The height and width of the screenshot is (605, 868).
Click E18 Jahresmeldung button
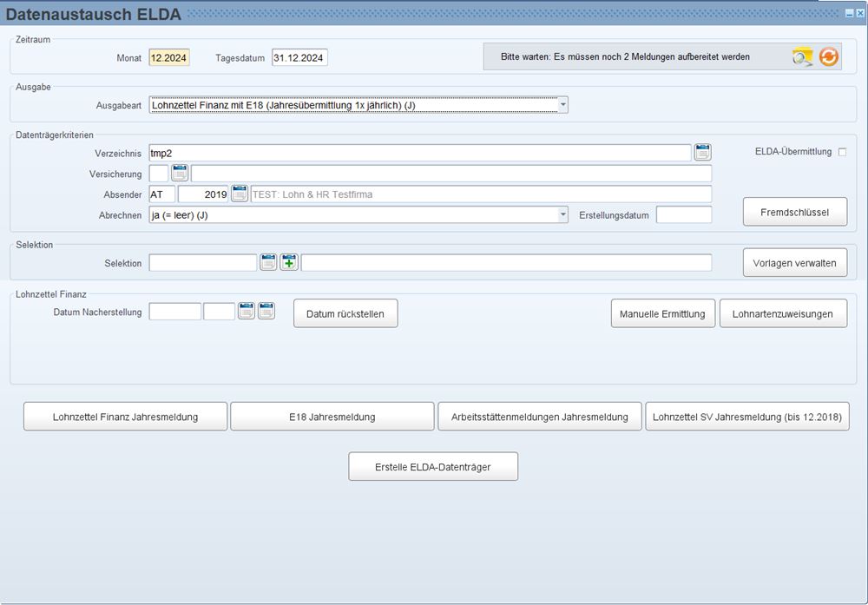(x=332, y=417)
